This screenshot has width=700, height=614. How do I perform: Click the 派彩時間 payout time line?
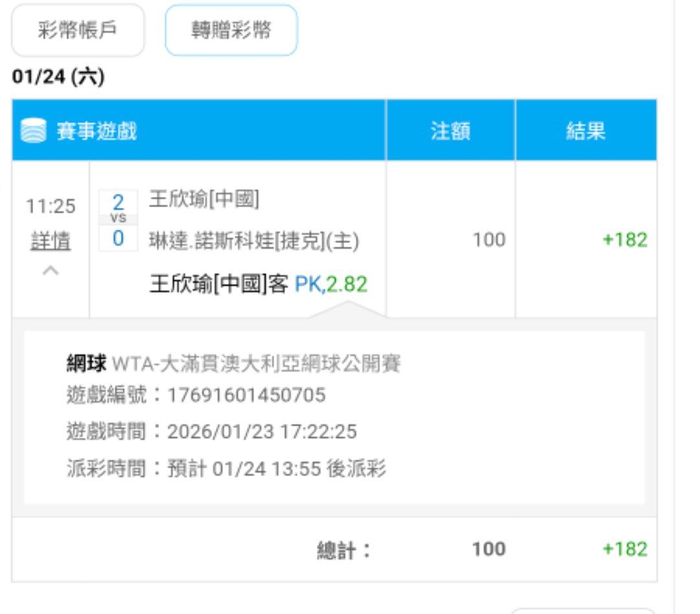(226, 469)
